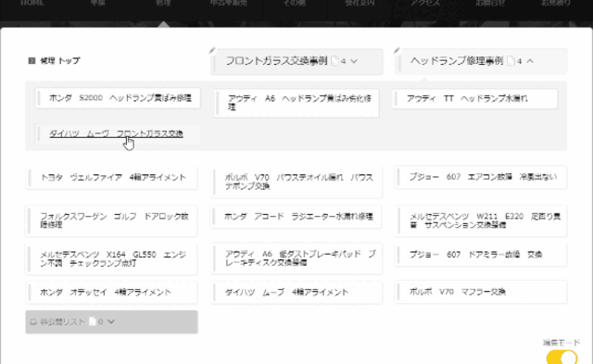Open the お問合せ navigation item

tap(490, 3)
